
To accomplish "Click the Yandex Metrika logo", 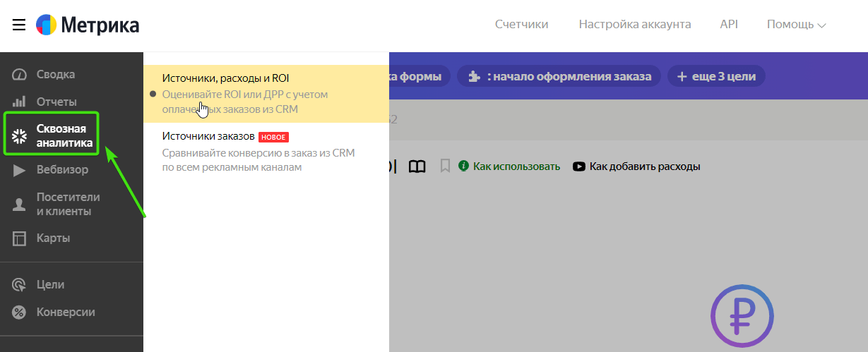I will (88, 25).
